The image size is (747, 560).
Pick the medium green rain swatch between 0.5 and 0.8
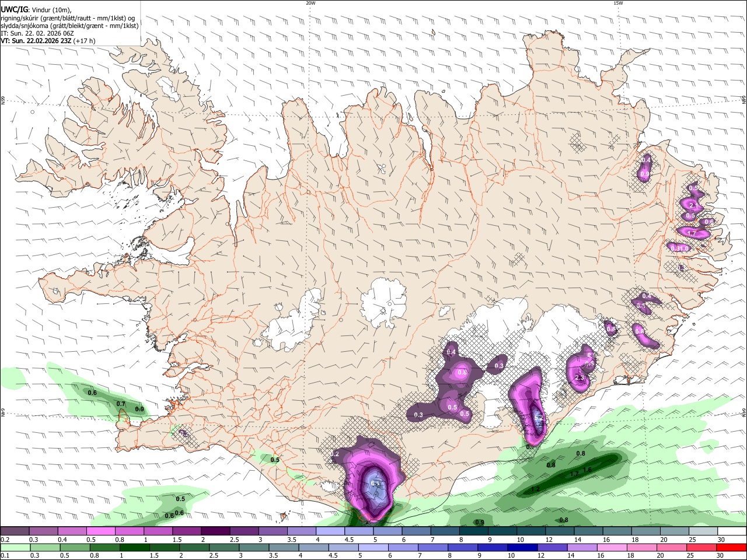(74, 547)
